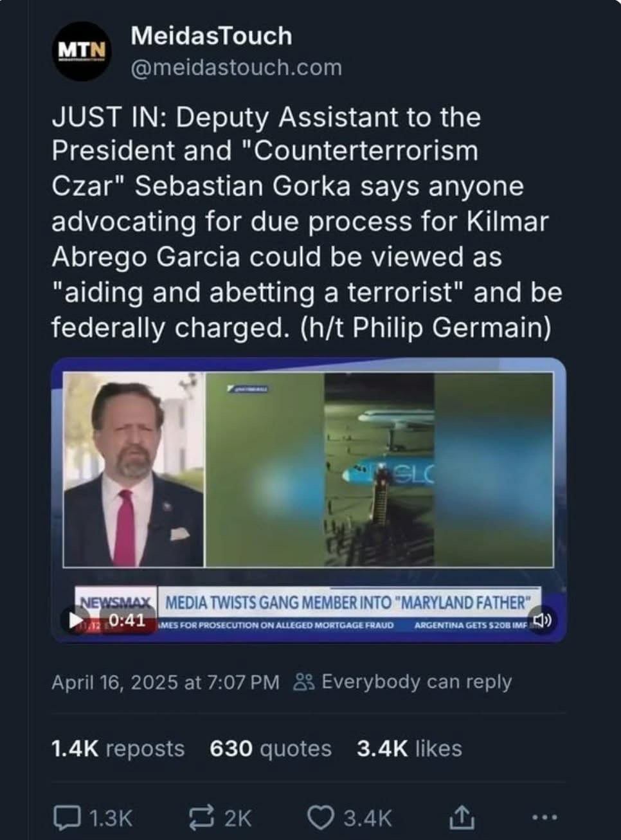Screen dimensions: 621x840
Task: Click the 0:41 video time indicator
Action: pyautogui.click(x=127, y=620)
